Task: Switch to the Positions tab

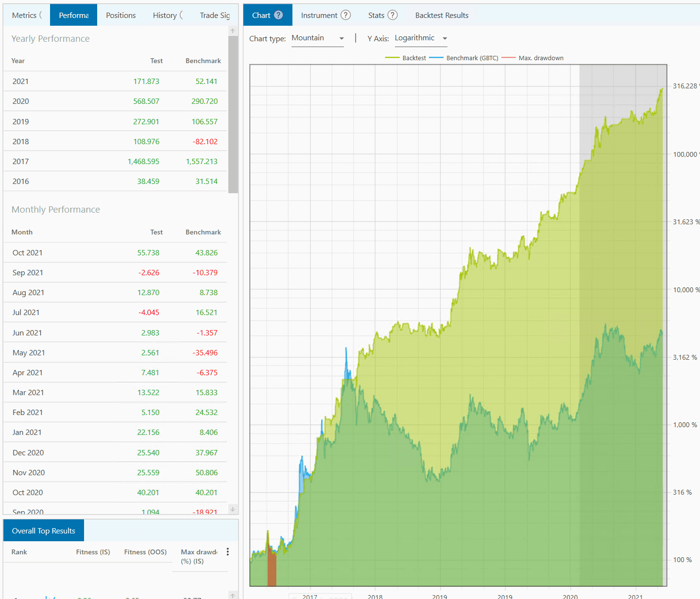Action: [x=120, y=15]
